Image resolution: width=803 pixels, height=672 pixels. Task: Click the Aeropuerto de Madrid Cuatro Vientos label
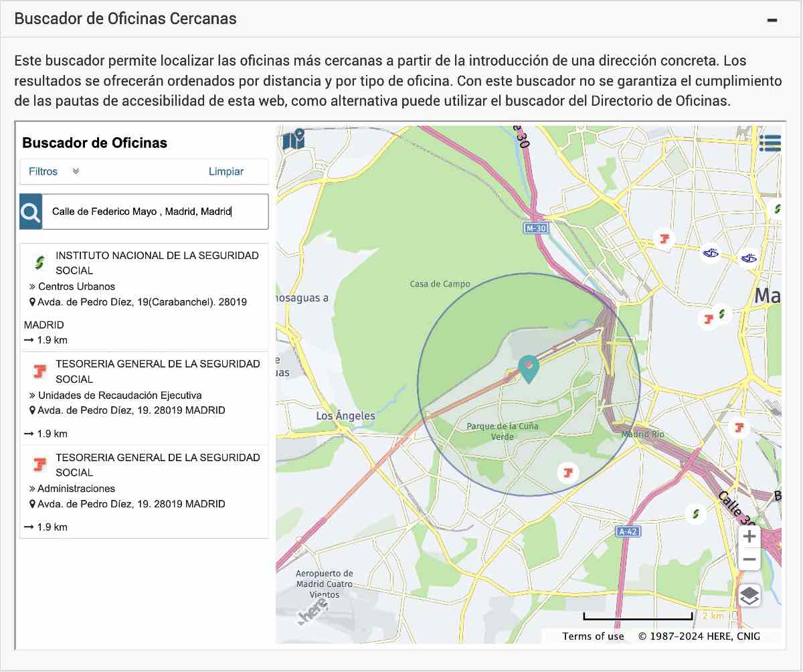325,584
